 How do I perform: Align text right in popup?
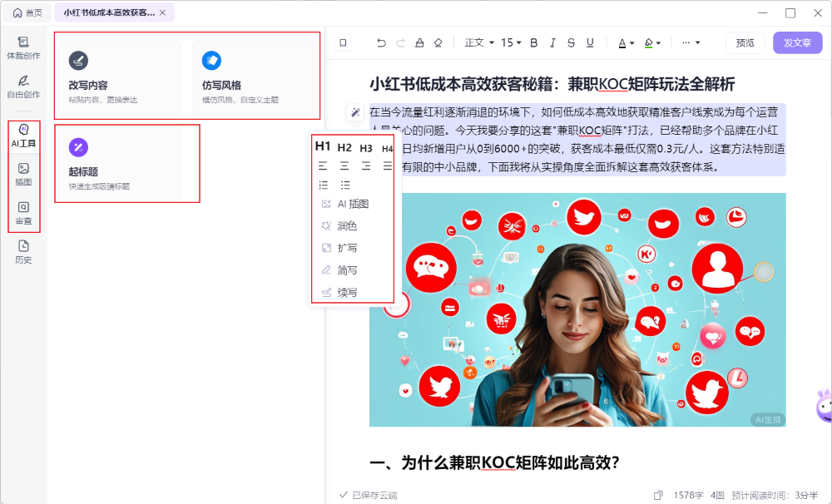coord(366,166)
